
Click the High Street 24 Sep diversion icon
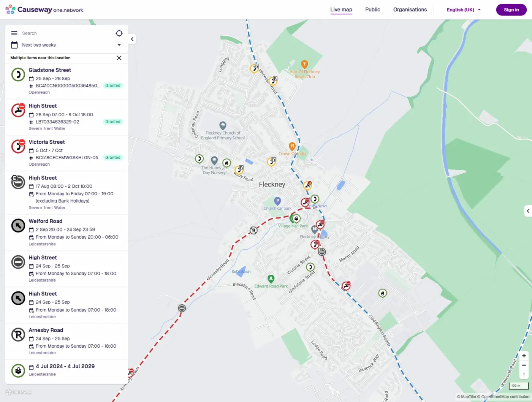pyautogui.click(x=18, y=298)
